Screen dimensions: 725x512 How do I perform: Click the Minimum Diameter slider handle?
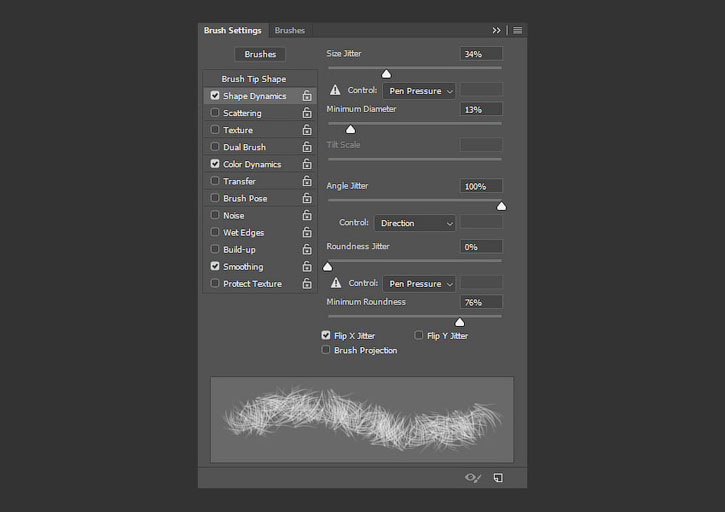pyautogui.click(x=350, y=130)
